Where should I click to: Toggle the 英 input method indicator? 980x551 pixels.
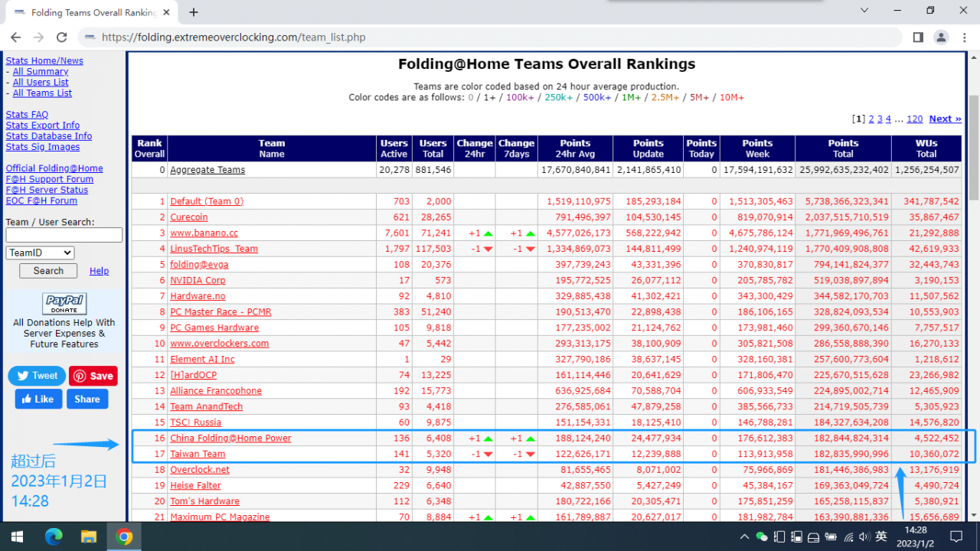coord(881,536)
